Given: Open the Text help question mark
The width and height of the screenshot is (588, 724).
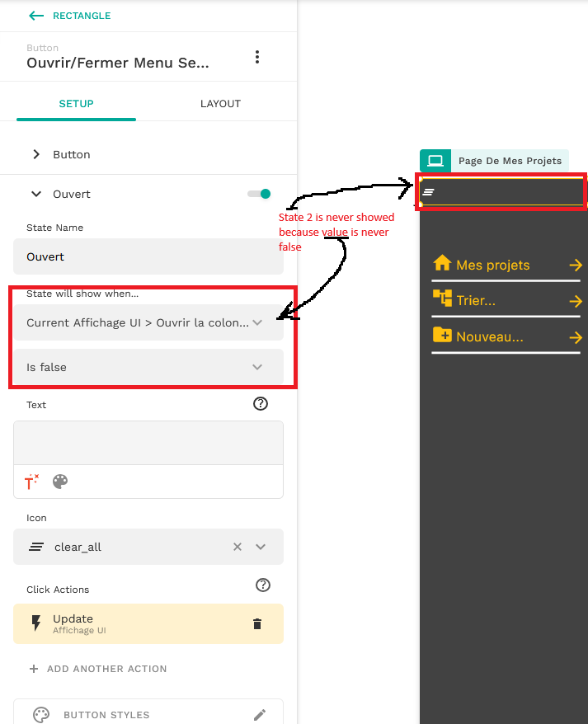Looking at the screenshot, I should tap(261, 404).
